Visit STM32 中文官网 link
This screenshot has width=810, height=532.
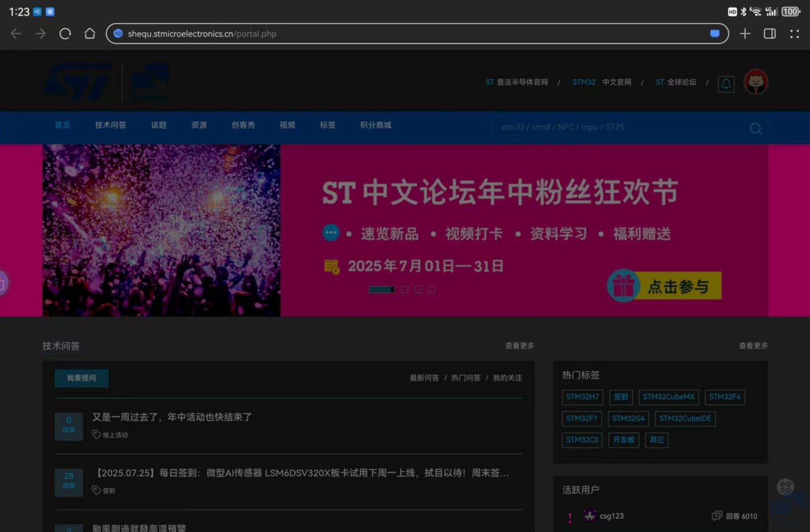pyautogui.click(x=601, y=82)
